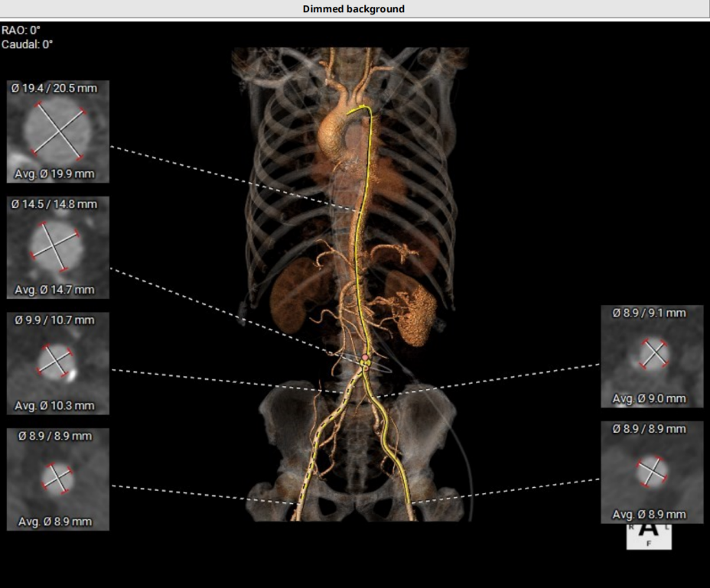Click the orientation cube showing face A
Screen dimensions: 710x588
[x=649, y=537]
